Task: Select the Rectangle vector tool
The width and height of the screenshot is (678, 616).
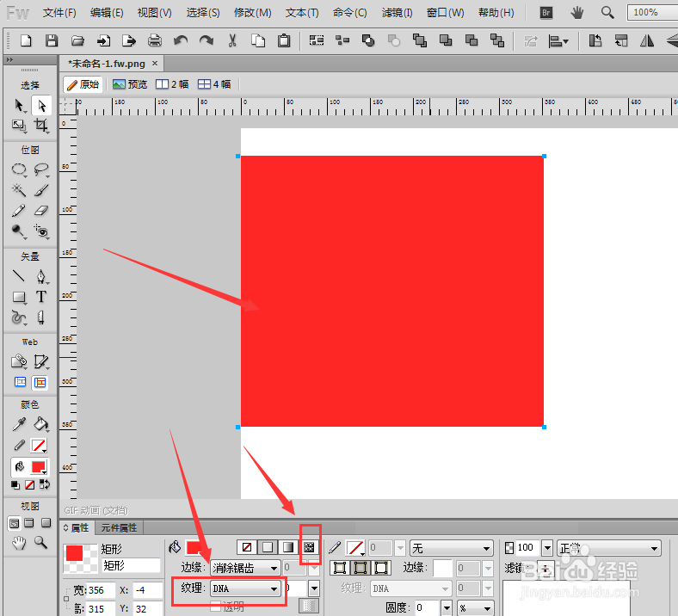Action: tap(19, 297)
